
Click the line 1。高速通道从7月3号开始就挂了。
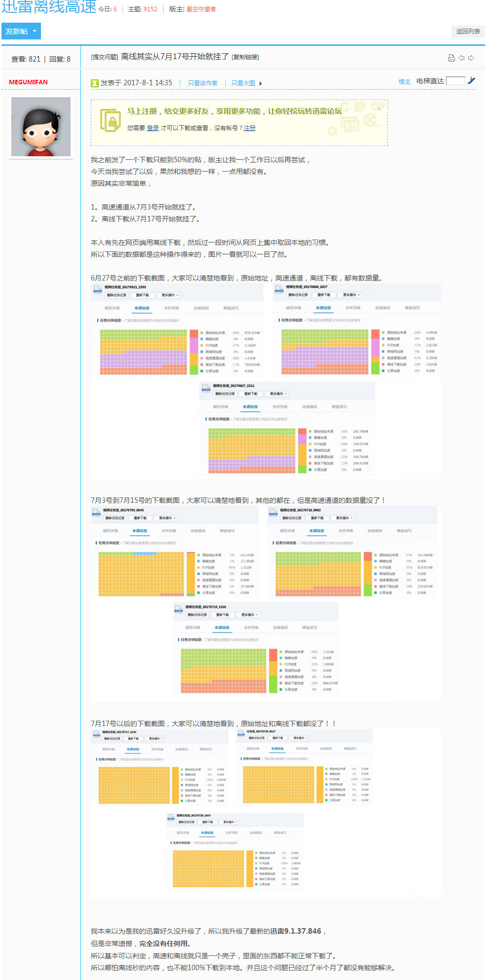coord(145,207)
